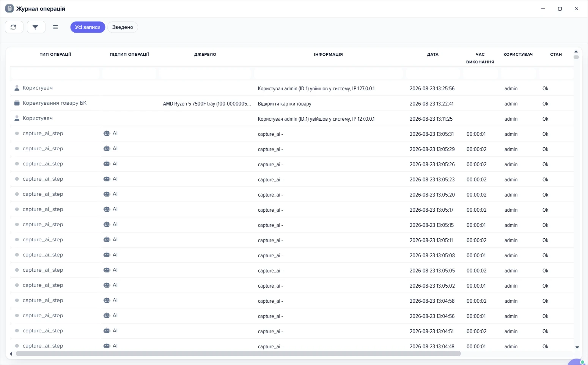Select the date cell 2026-08-23 13:22:41
This screenshot has width=588, height=365.
tap(432, 104)
